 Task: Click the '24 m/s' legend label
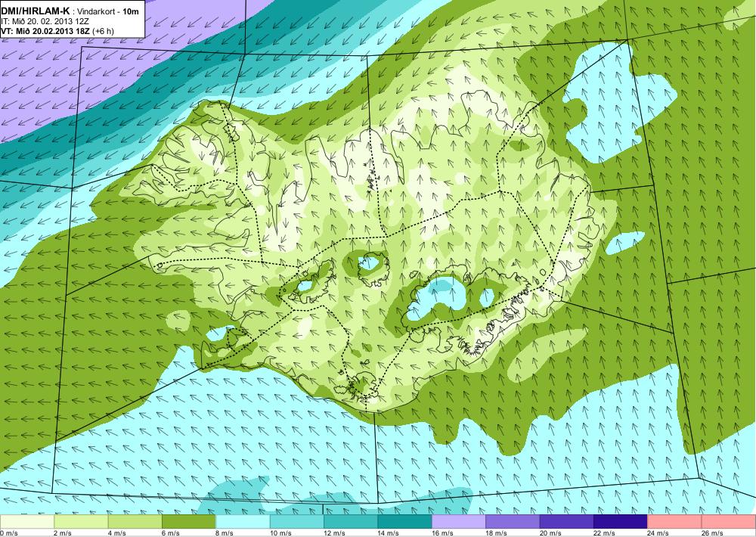[658, 533]
